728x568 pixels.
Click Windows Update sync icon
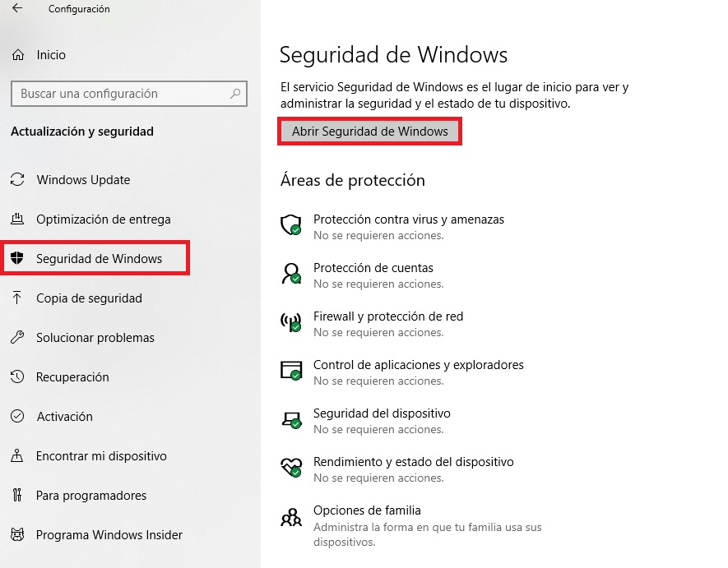pos(17,179)
